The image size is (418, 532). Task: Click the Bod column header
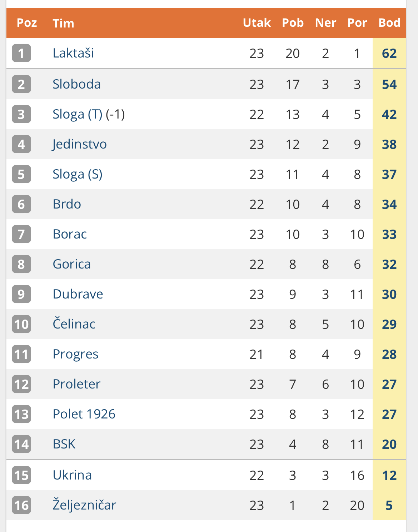[x=389, y=23]
